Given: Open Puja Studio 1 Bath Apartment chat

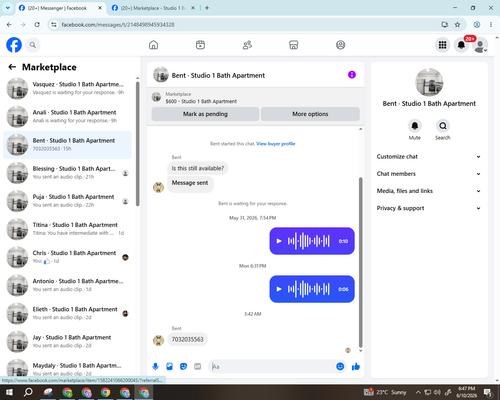Looking at the screenshot, I should click(68, 201).
